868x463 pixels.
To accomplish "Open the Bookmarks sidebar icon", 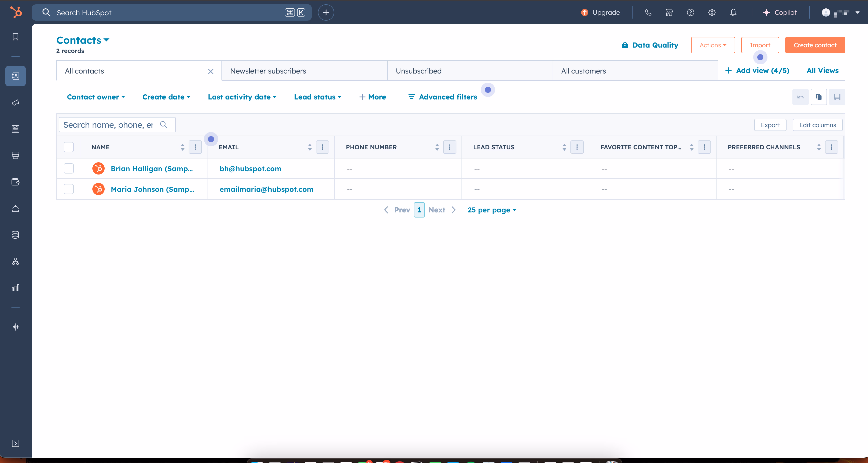I will [16, 37].
